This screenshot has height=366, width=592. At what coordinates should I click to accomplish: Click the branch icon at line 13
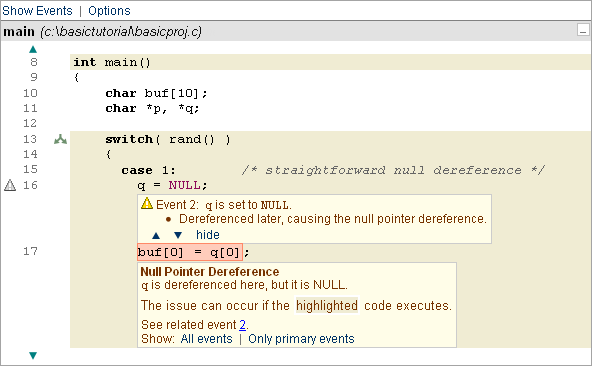tap(60, 139)
